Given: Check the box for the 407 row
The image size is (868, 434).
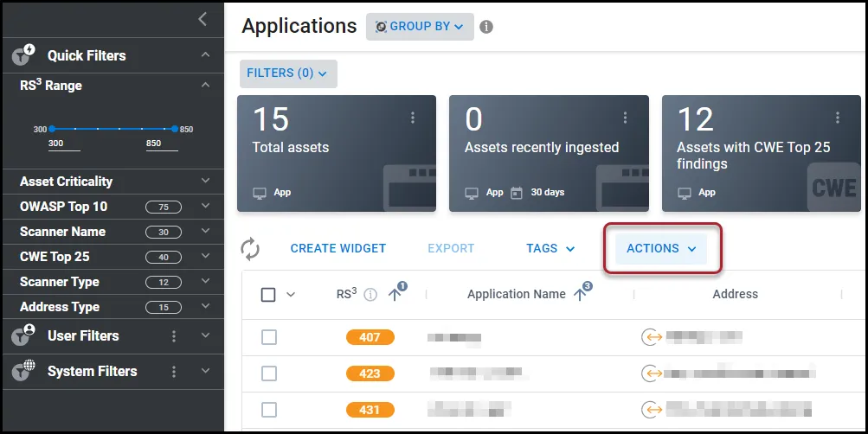Looking at the screenshot, I should click(269, 336).
